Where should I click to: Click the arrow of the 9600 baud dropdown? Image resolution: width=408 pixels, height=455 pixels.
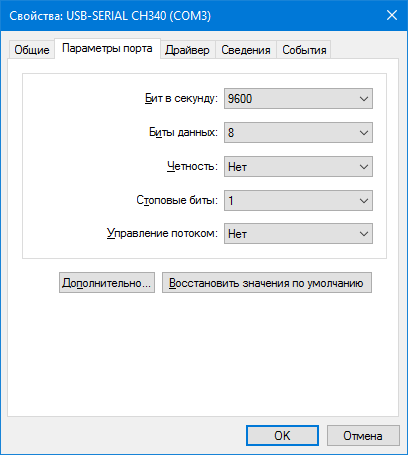coord(364,99)
